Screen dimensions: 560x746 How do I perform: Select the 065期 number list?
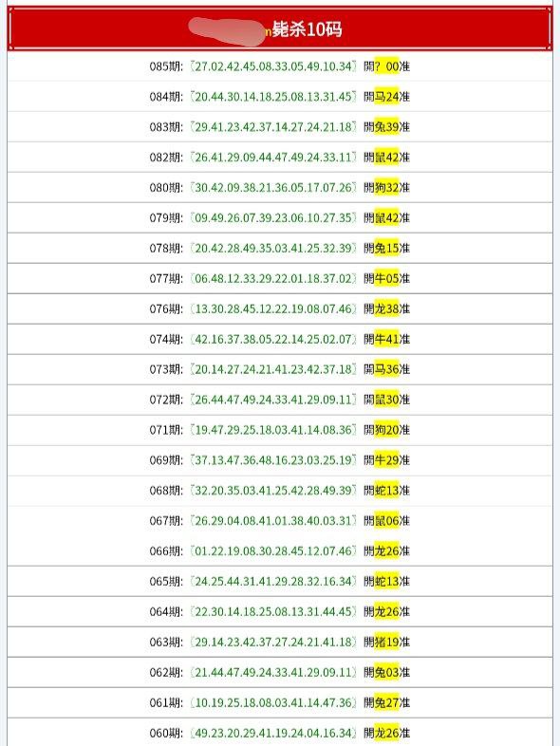click(x=273, y=582)
